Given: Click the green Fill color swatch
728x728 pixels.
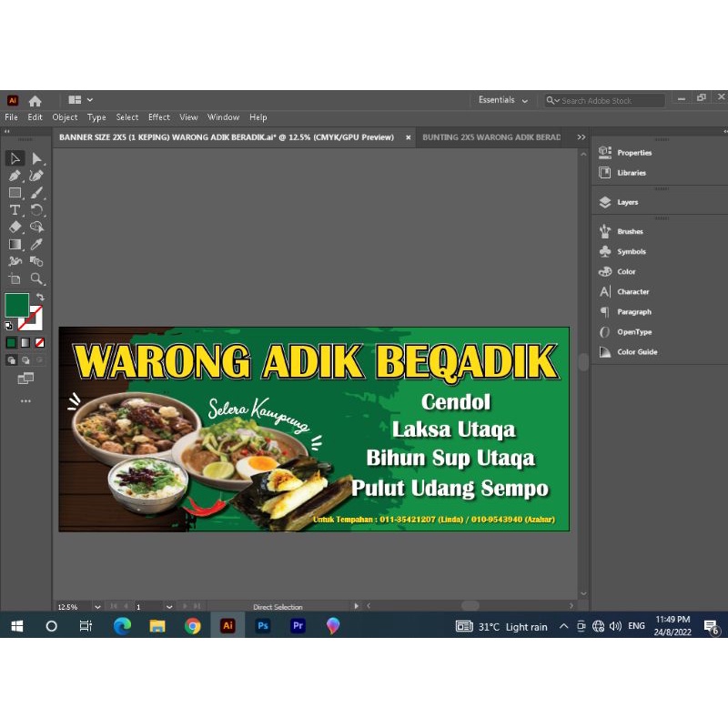Looking at the screenshot, I should click(16, 306).
